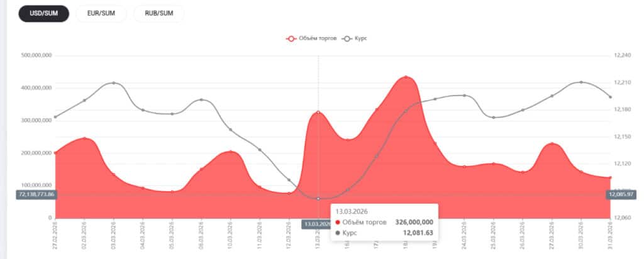The width and height of the screenshot is (644, 259).
Task: Toggle the gray Курс legend marker
Action: (x=347, y=39)
